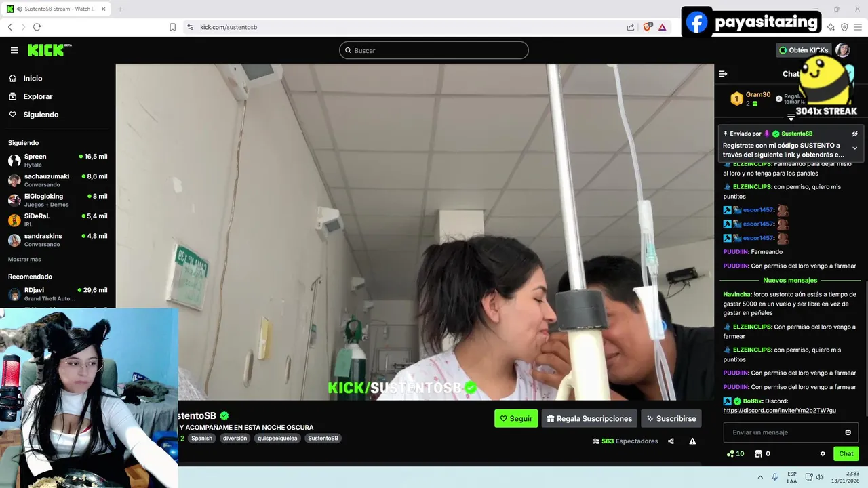Open taskbar volume control
Screen dimensions: 868x488
click(x=819, y=477)
